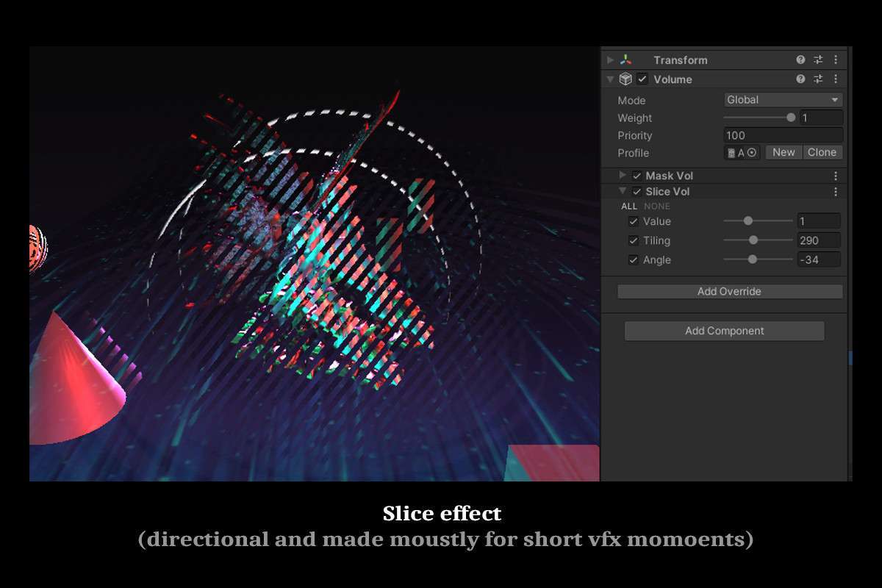Click the Angle slider
The width and height of the screenshot is (882, 588).
pos(759,259)
